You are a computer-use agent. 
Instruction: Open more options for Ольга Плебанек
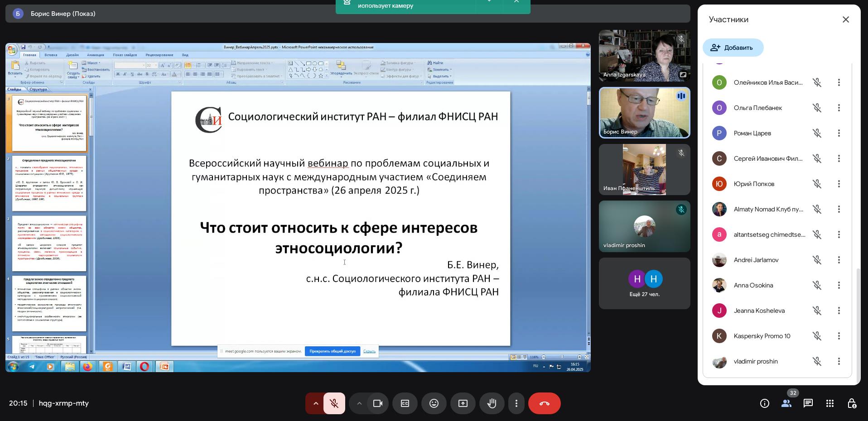[839, 108]
